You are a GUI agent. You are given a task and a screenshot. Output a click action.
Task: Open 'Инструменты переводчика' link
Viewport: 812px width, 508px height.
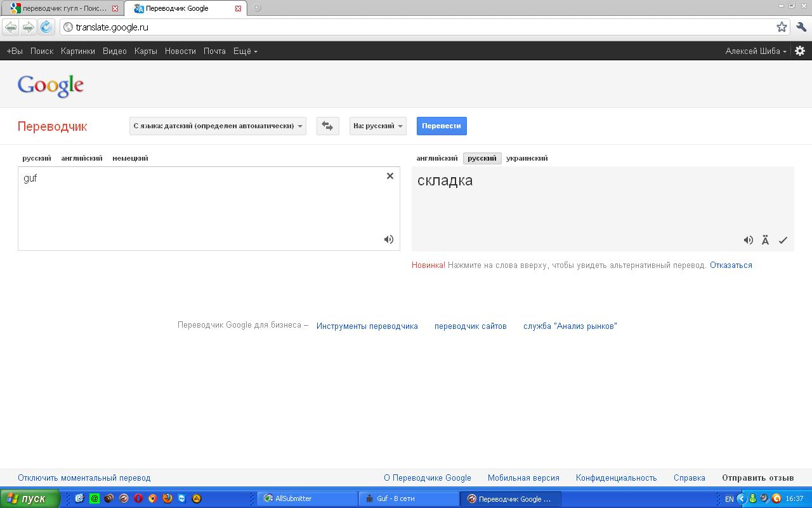coord(367,326)
